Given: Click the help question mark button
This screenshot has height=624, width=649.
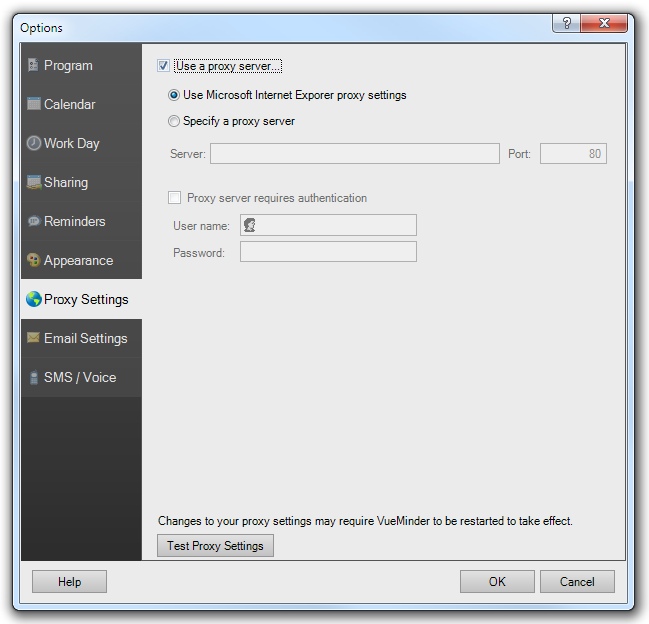Looking at the screenshot, I should pyautogui.click(x=567, y=23).
